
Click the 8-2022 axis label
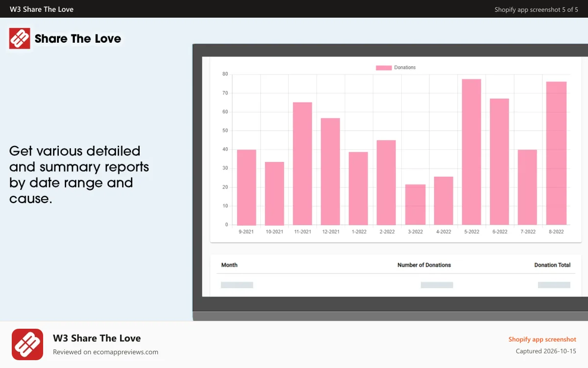click(x=556, y=232)
